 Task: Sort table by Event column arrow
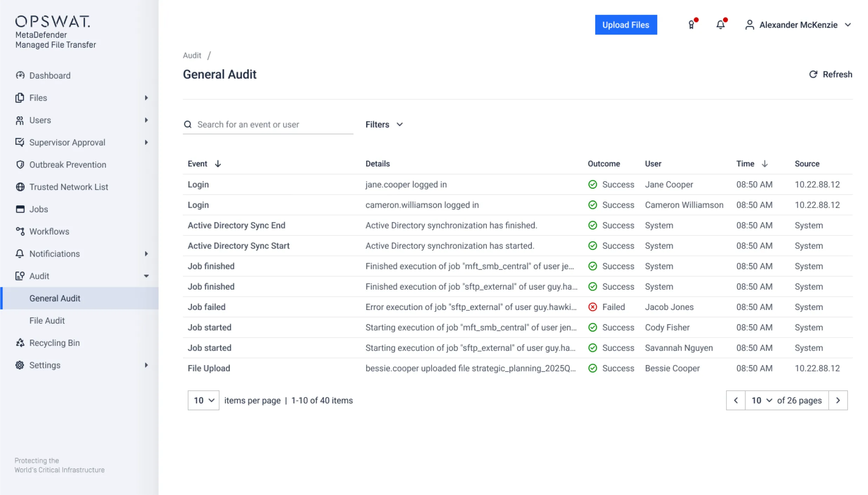218,164
